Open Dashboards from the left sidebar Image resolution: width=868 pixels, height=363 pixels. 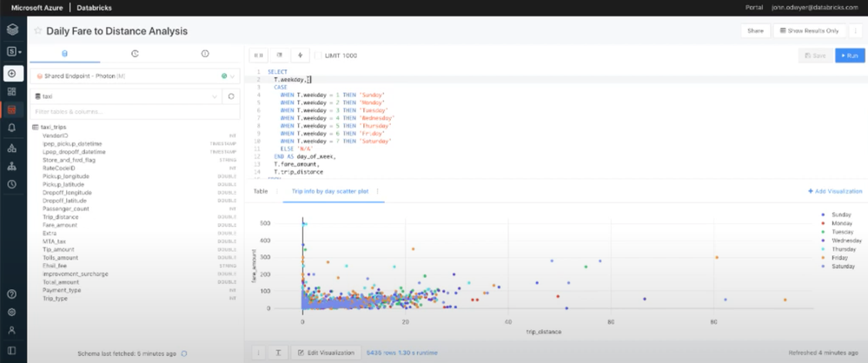pyautogui.click(x=12, y=91)
